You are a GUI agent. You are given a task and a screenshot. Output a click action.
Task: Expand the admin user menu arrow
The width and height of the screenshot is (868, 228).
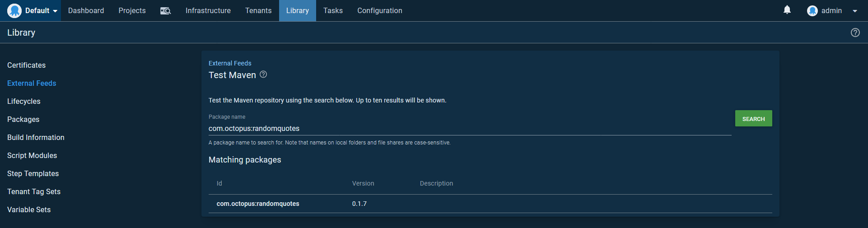click(x=854, y=11)
